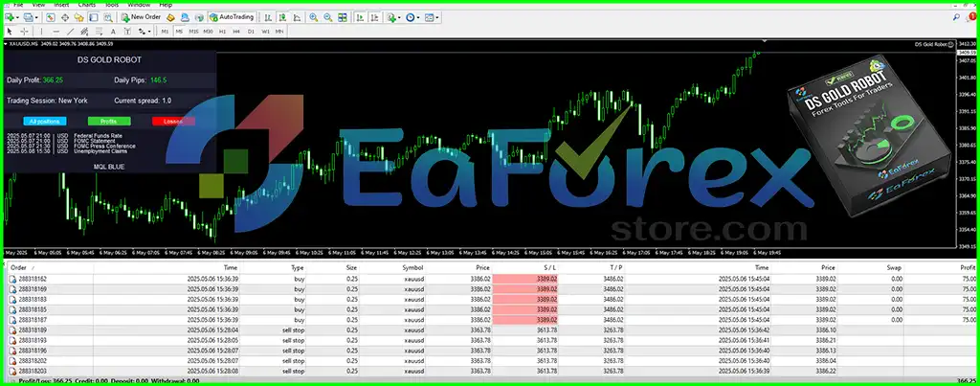This screenshot has height=386, width=980.
Task: Click the blue All positions button
Action: point(44,122)
